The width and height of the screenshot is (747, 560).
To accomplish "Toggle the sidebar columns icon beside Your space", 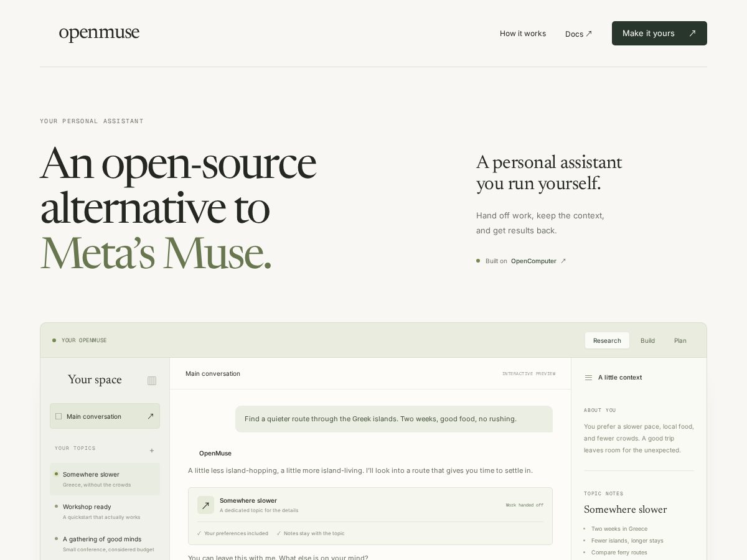I will click(152, 381).
